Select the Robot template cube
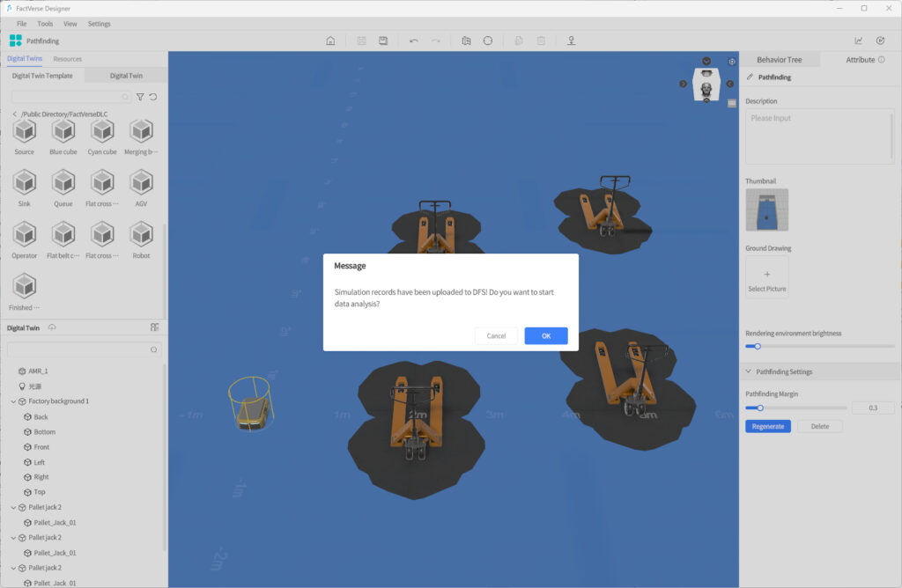This screenshot has height=588, width=902. [141, 235]
